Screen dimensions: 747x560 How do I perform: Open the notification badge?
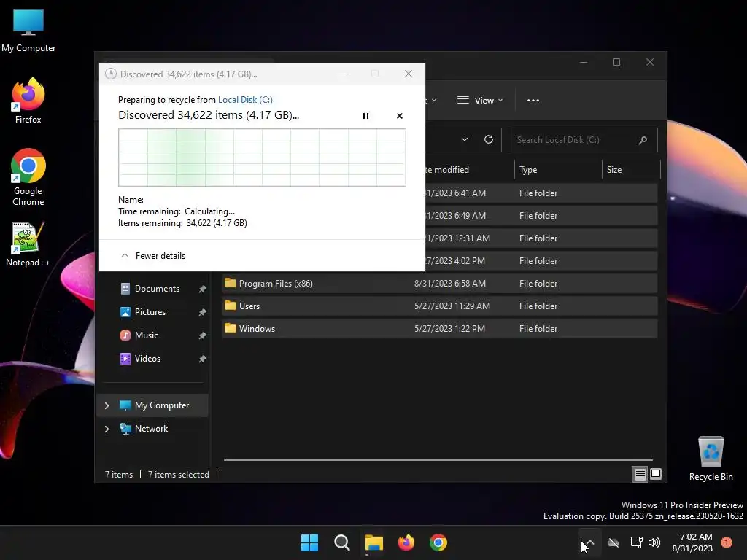[727, 542]
